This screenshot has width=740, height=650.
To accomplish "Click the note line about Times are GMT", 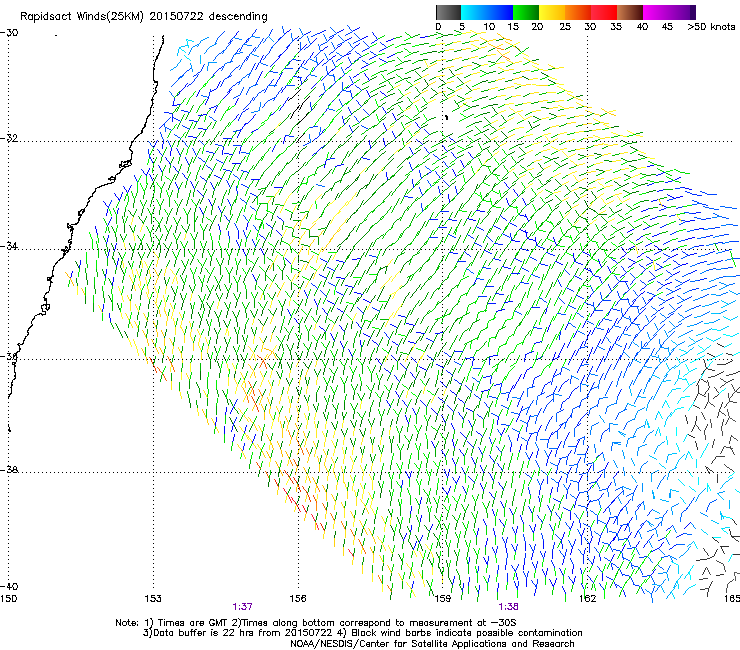I will [316, 623].
